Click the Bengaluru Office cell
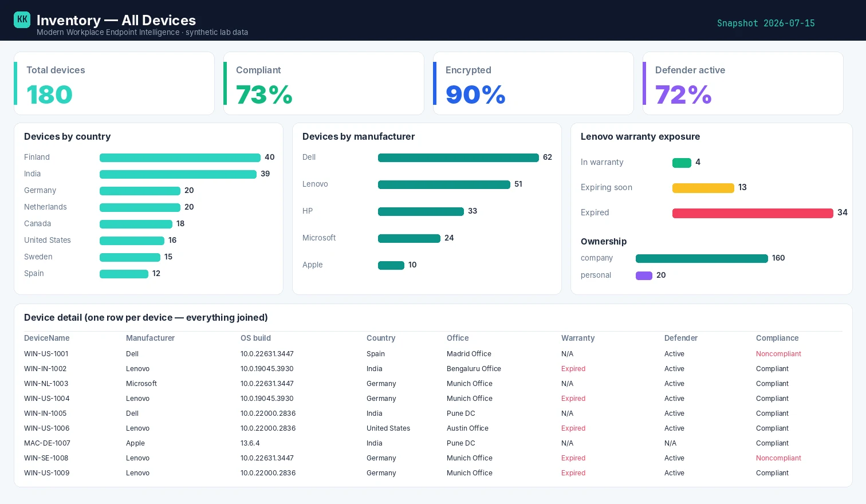 click(474, 369)
